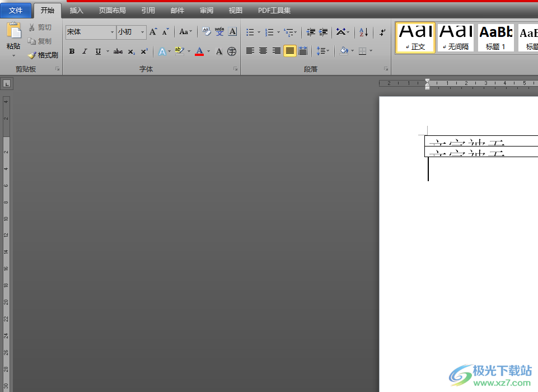
Task: Open the Paragraph (段落) dialog launcher
Action: (386, 69)
